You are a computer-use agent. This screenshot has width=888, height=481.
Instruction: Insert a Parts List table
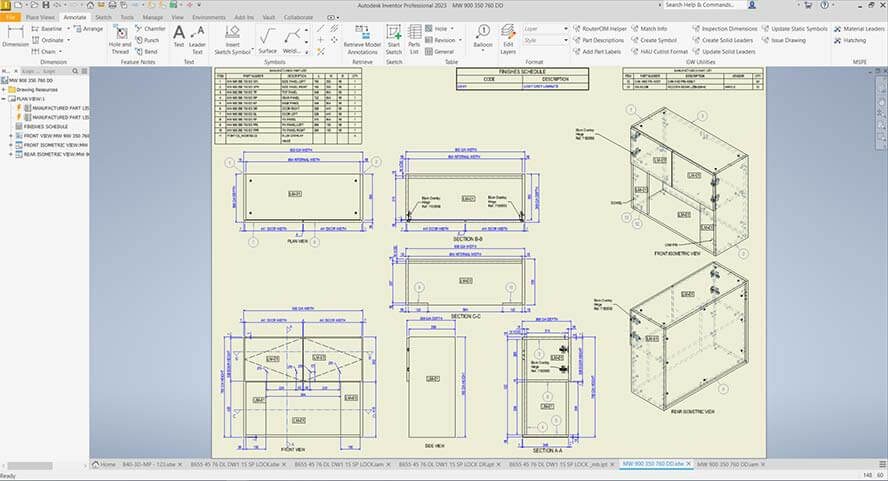click(x=414, y=38)
